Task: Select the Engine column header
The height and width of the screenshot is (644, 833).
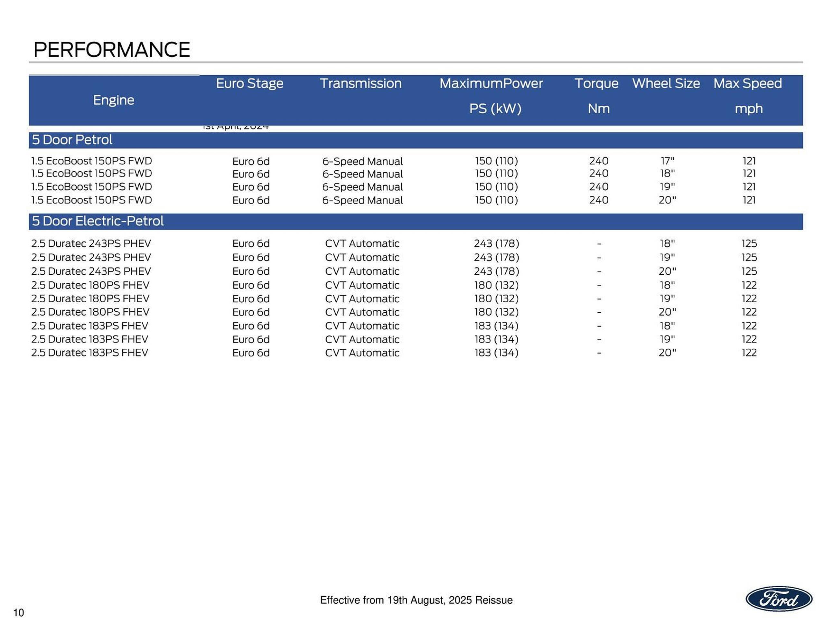Action: [x=114, y=100]
